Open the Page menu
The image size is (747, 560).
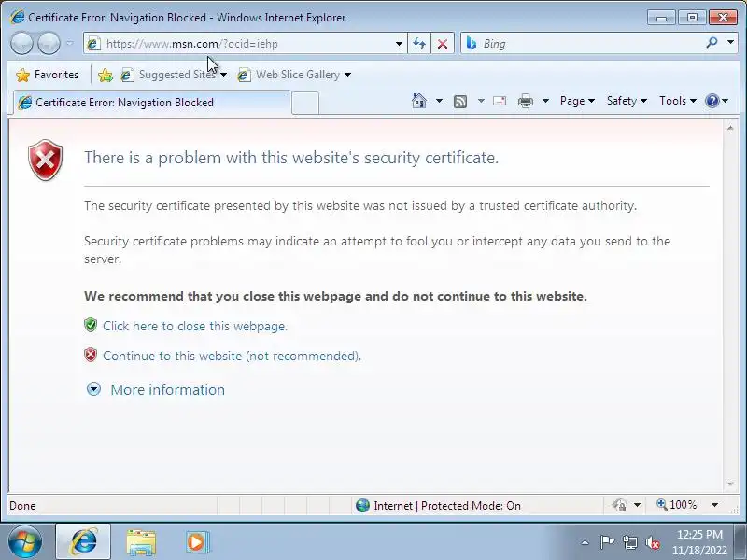pos(577,101)
